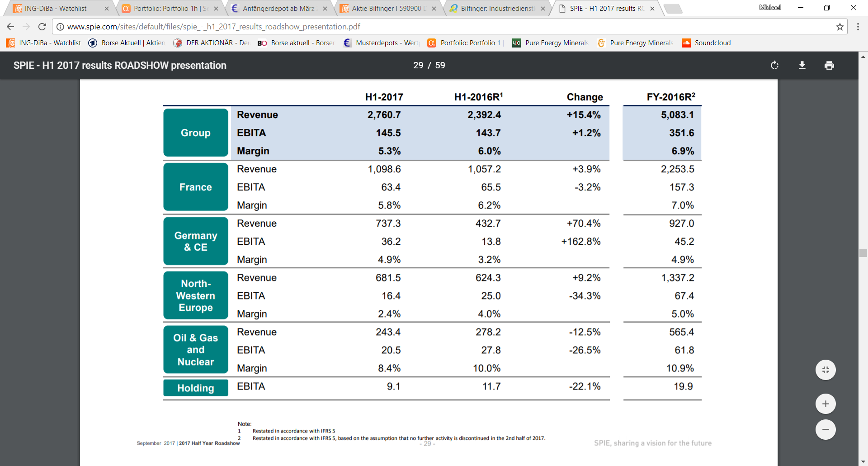
Task: Click Oil & Gas and Nuclear label
Action: pos(196,350)
